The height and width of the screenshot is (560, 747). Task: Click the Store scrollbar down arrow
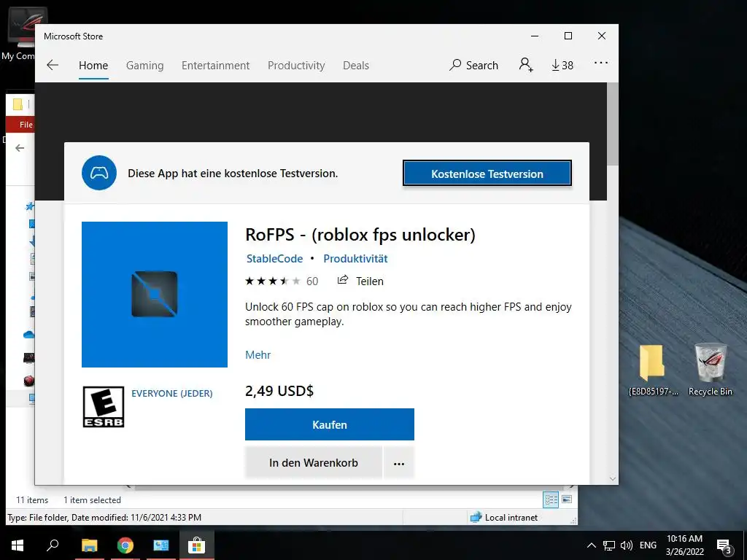click(613, 478)
